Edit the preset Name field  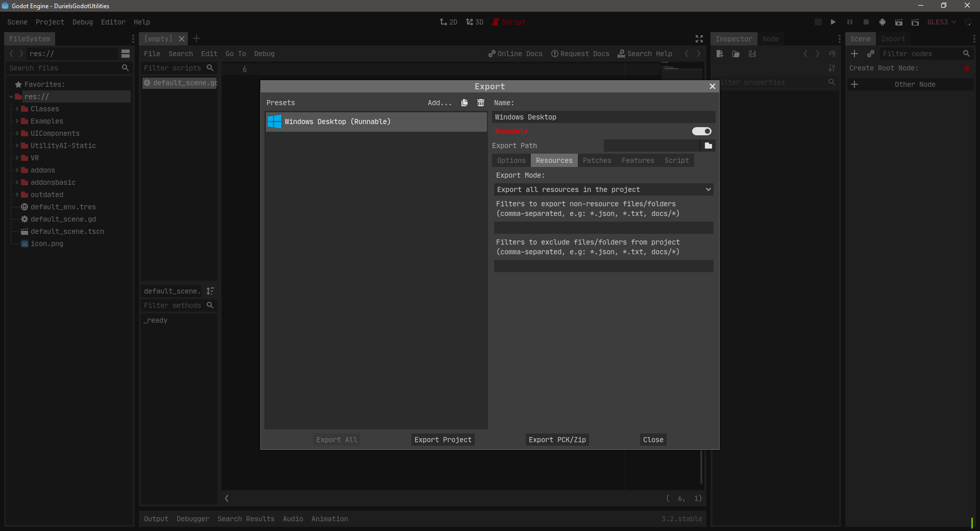pos(604,117)
